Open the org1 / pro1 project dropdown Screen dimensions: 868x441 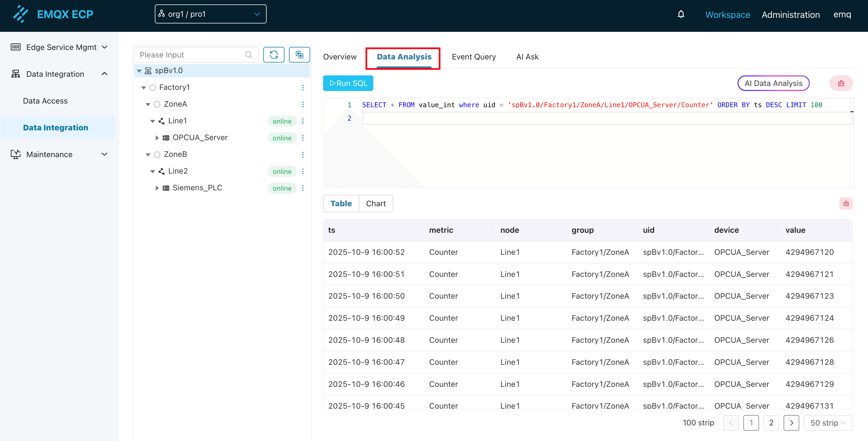(210, 14)
